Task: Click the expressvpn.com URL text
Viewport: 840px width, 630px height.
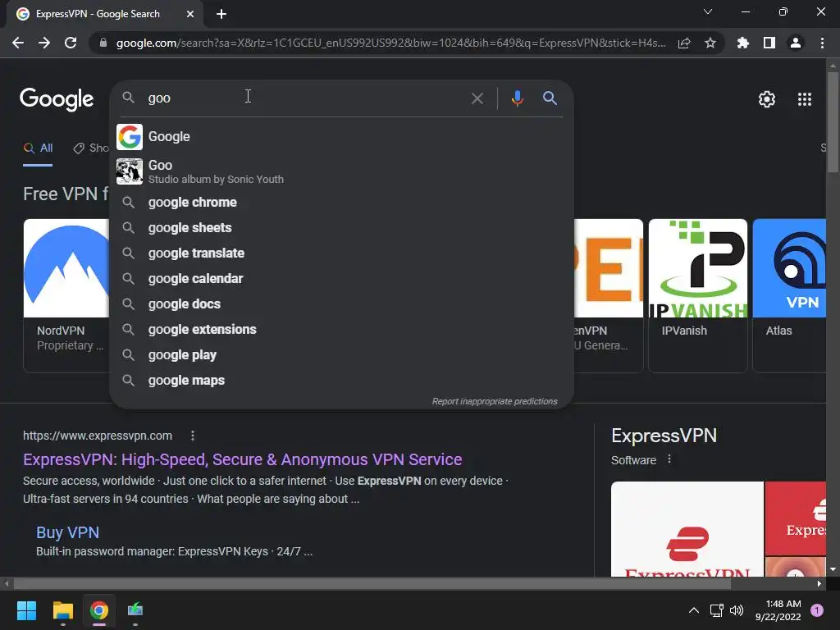Action: (98, 436)
